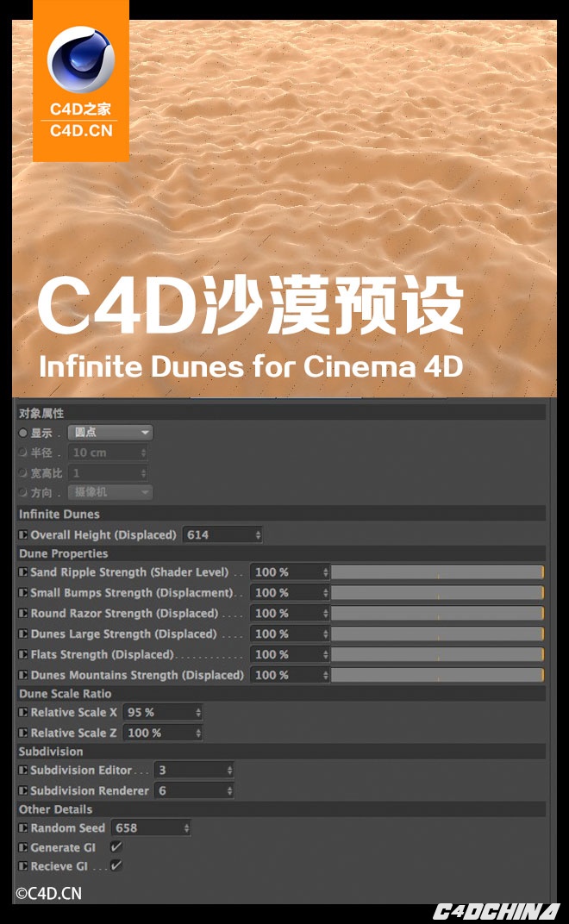Adjust the Dunes Large Strength slider
Screen dimensions: 569x924
coord(437,634)
